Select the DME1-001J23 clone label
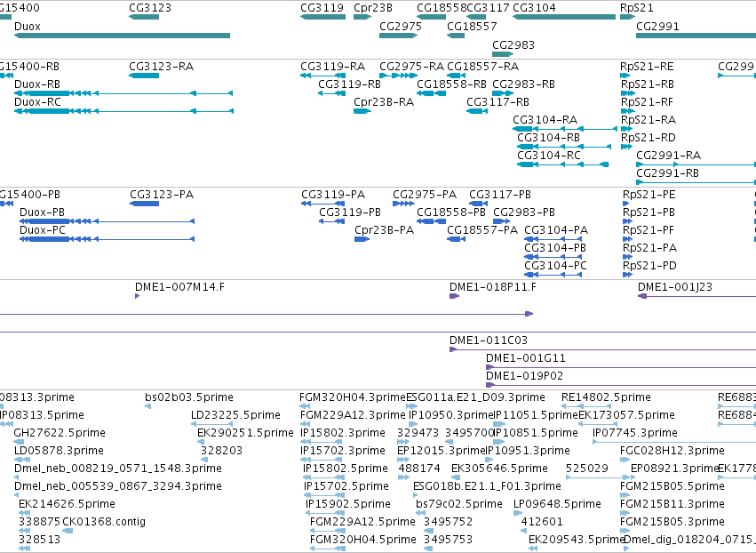The image size is (756, 553). tap(675, 287)
